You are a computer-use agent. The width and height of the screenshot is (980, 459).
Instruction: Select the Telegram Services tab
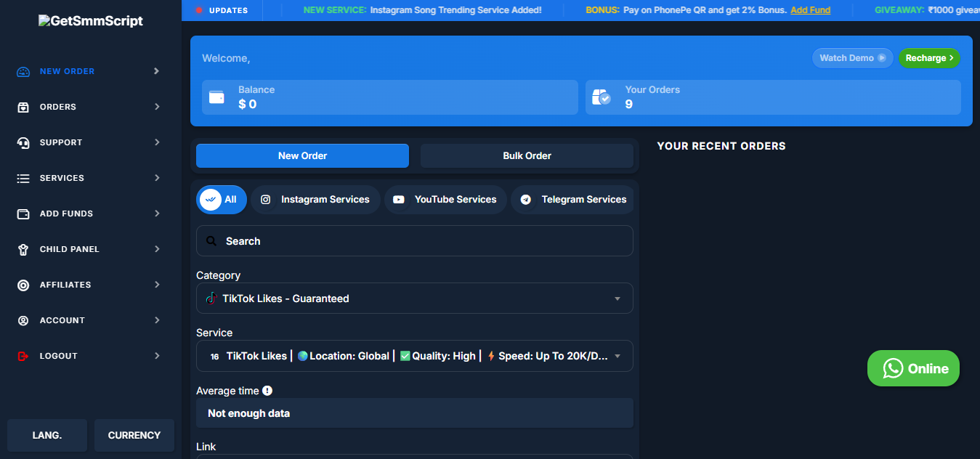[572, 199]
